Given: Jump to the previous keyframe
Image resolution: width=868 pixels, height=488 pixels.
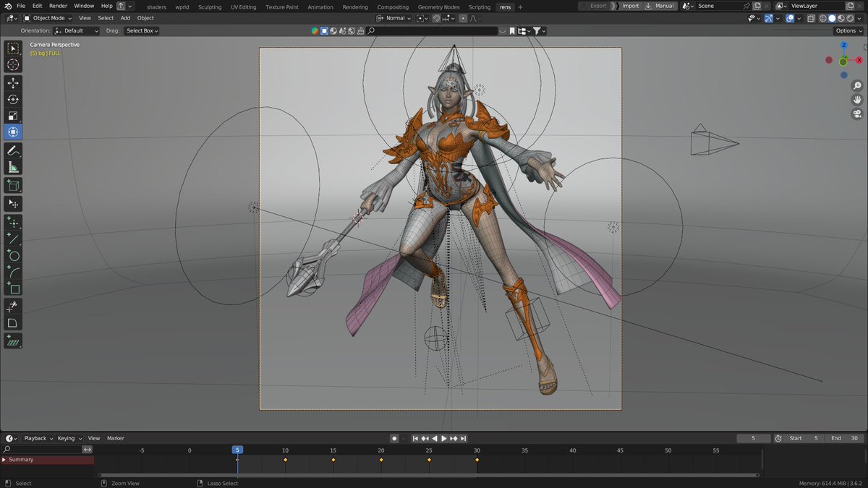Looking at the screenshot, I should pos(425,438).
